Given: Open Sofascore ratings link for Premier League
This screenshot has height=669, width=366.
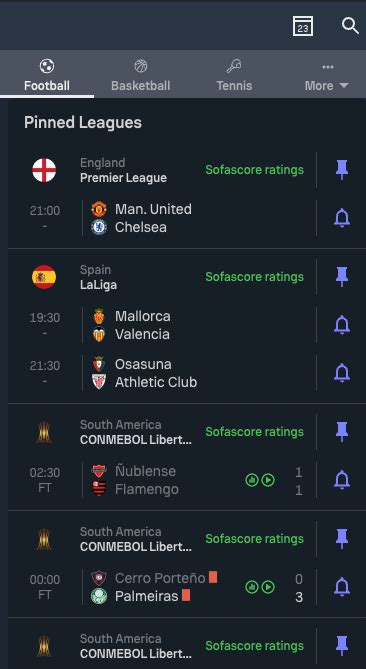Looking at the screenshot, I should click(x=255, y=170).
